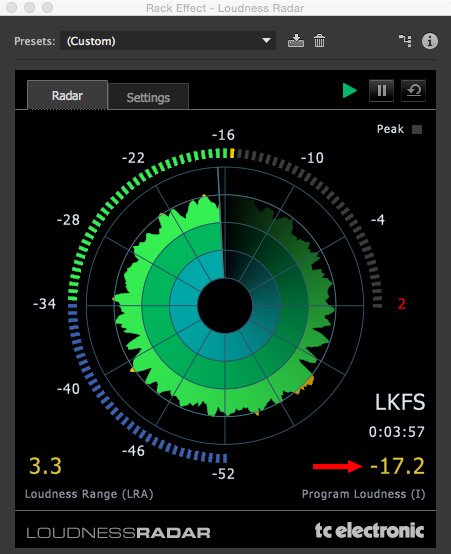Image resolution: width=451 pixels, height=554 pixels.
Task: Open the Presets (Custom) dropdown
Action: (x=168, y=41)
